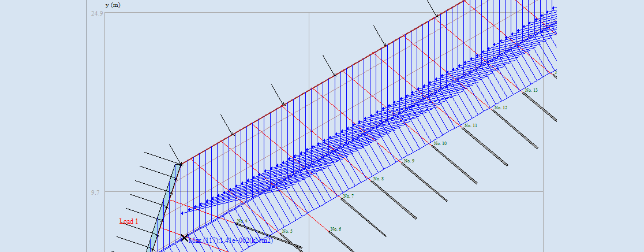Choose the anchor labeled No. 8
This screenshot has width=644, height=252.
[379, 179]
